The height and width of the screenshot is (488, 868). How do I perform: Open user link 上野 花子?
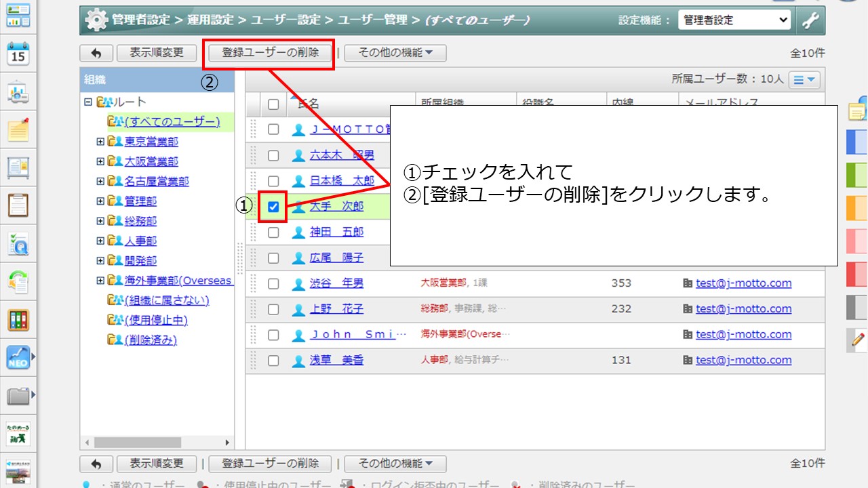coord(337,309)
